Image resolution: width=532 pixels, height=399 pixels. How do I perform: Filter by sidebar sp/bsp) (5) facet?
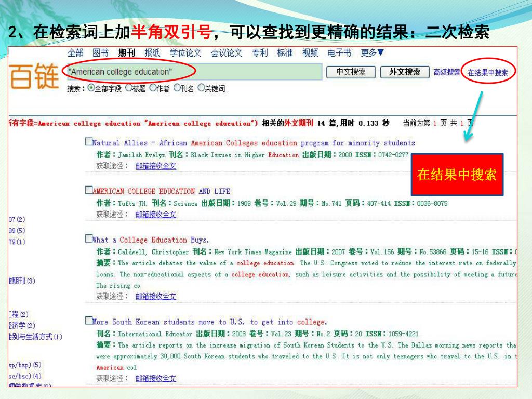[x=25, y=365]
